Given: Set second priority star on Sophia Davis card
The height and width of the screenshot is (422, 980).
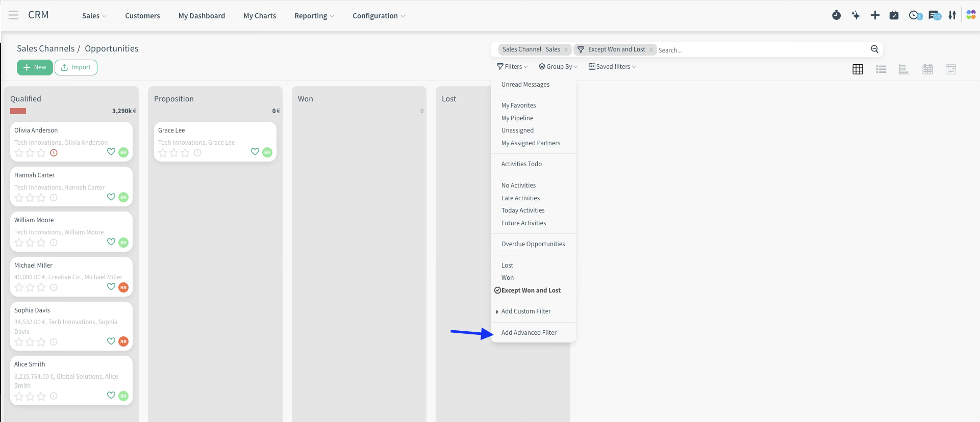Looking at the screenshot, I should pos(30,342).
